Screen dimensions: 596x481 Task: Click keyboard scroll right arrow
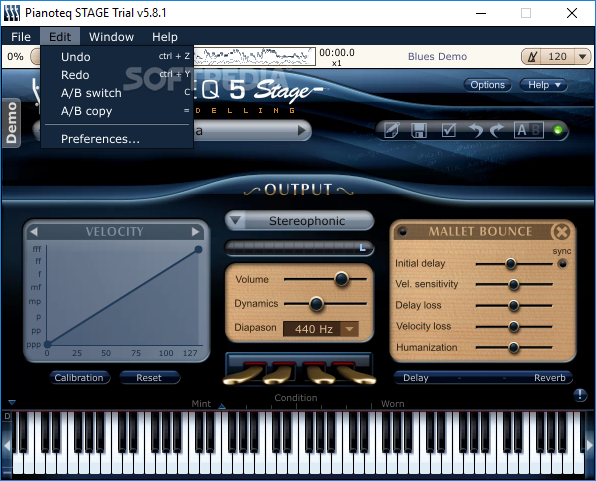point(590,444)
